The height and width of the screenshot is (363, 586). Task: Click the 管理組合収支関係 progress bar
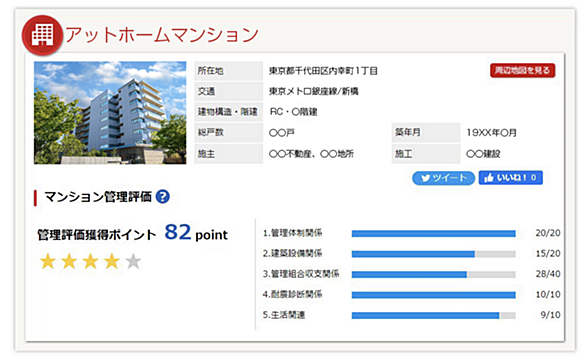pyautogui.click(x=434, y=274)
